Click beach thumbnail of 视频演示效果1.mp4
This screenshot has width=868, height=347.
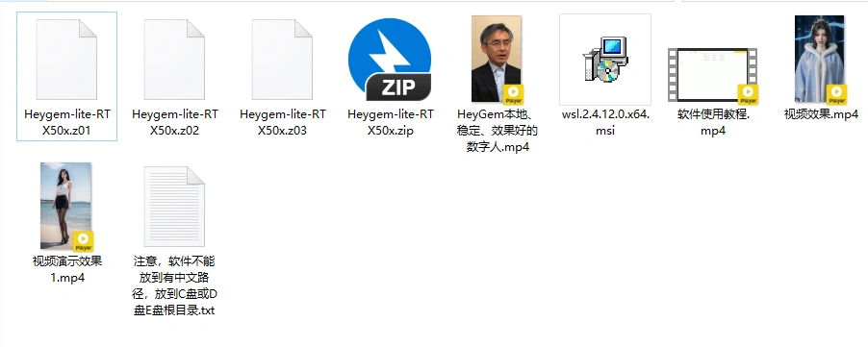pyautogui.click(x=66, y=206)
